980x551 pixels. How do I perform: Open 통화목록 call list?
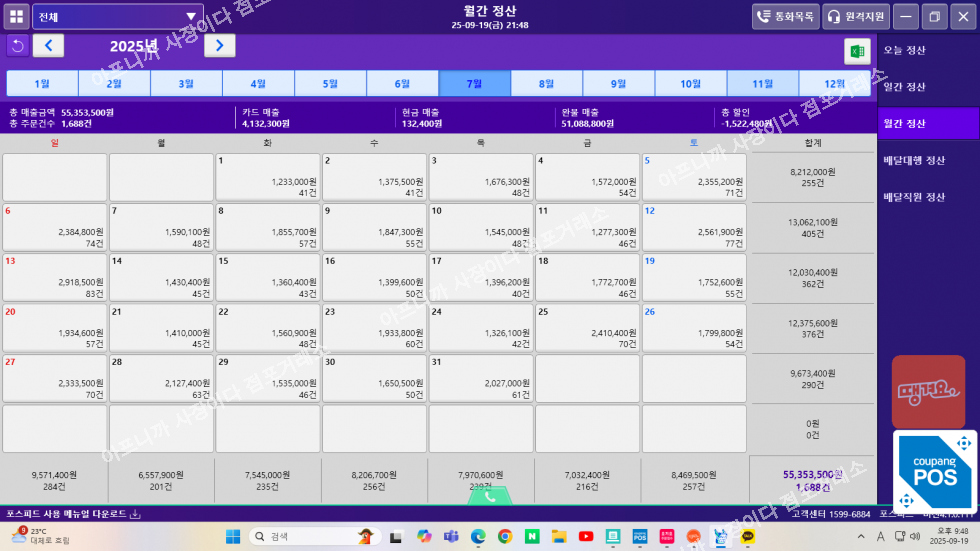[785, 16]
